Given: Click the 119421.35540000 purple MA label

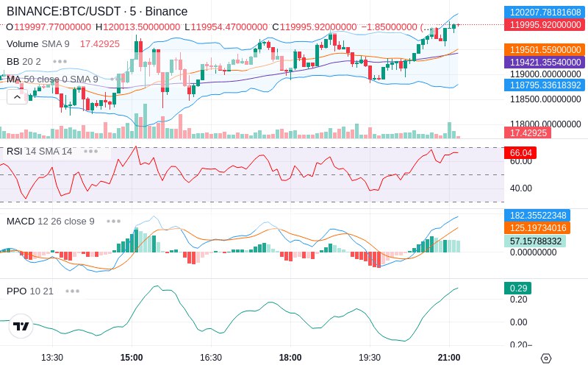Looking at the screenshot, I should (x=545, y=62).
